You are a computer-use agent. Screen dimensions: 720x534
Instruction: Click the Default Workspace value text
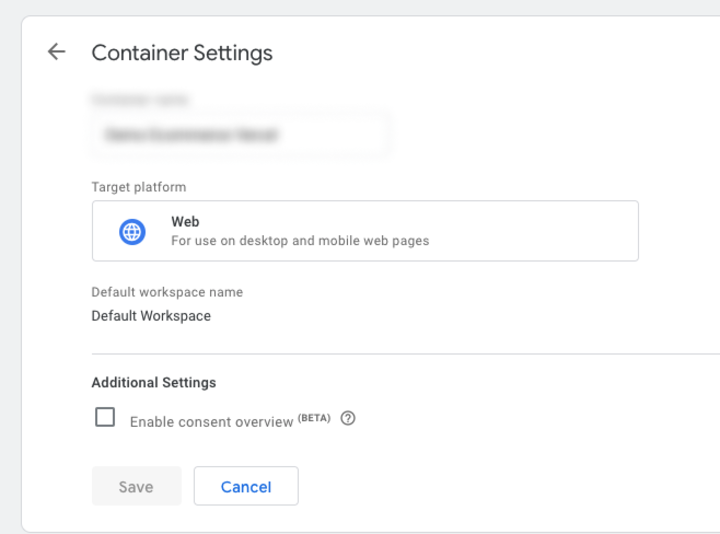point(151,316)
